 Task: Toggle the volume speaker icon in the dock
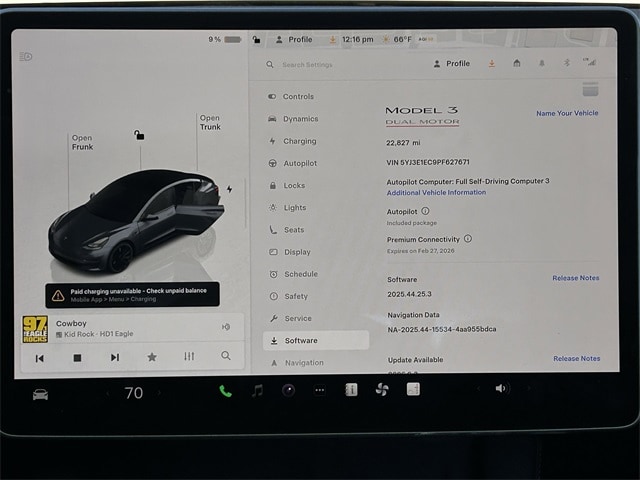tap(501, 388)
